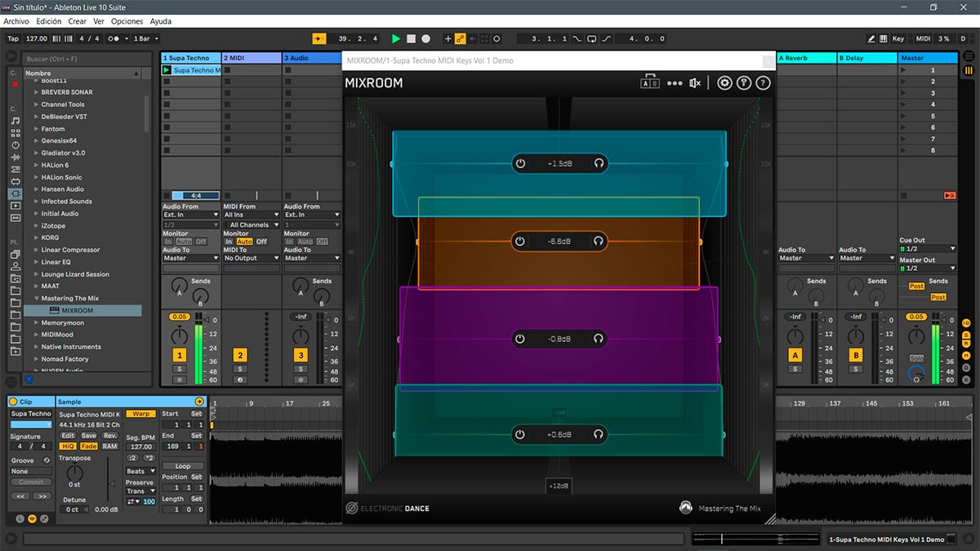Solo the +1.5dB band with headphone icon
Image resolution: width=980 pixels, height=551 pixels.
point(599,163)
